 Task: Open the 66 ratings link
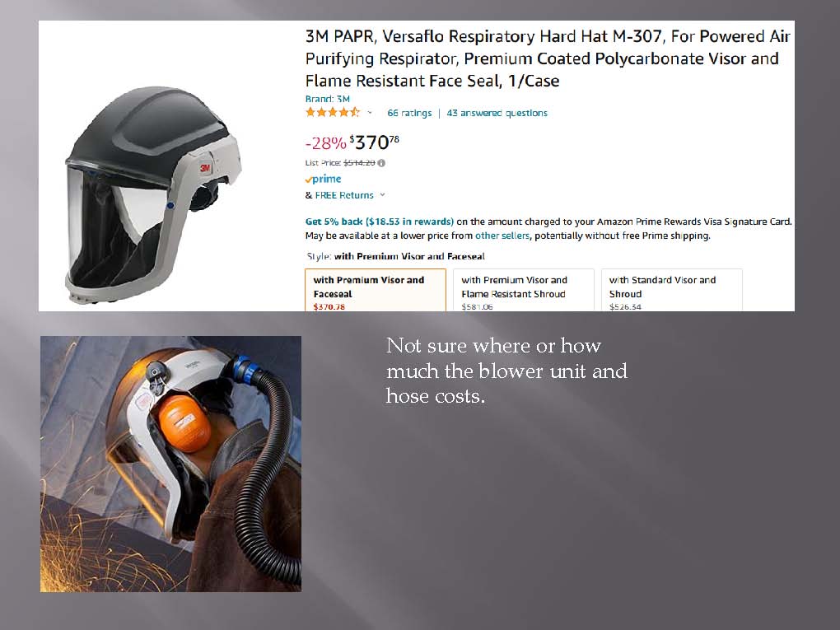[409, 113]
